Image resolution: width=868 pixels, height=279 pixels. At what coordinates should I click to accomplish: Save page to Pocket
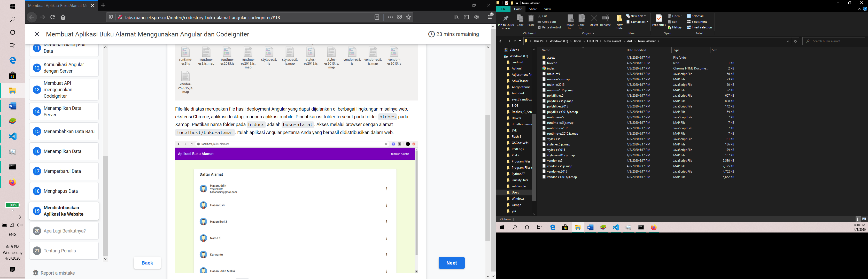[399, 17]
